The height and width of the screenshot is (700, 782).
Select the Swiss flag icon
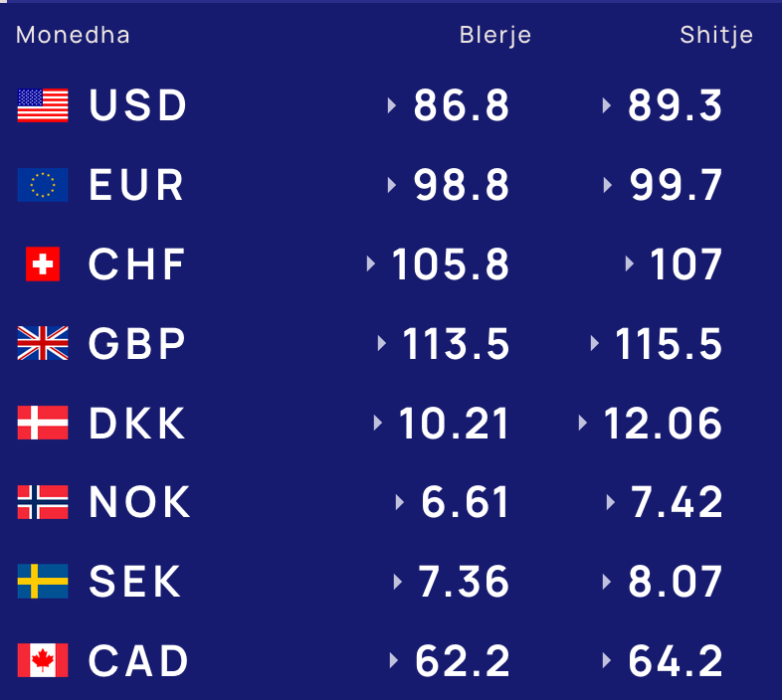[x=43, y=264]
